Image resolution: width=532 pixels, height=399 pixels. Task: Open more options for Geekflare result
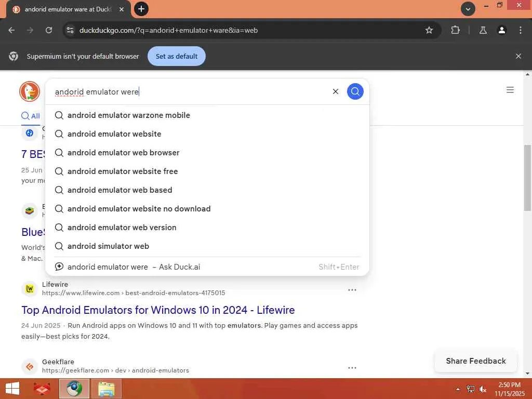[352, 368]
